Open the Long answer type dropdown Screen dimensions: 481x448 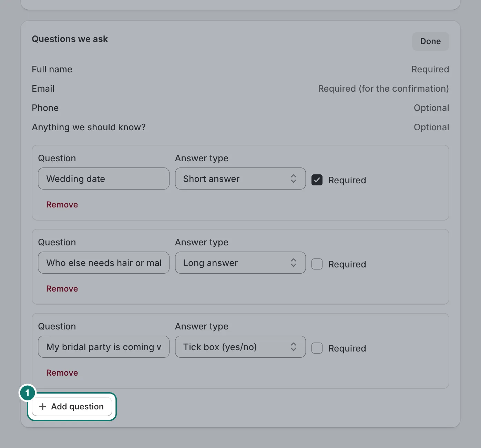240,263
